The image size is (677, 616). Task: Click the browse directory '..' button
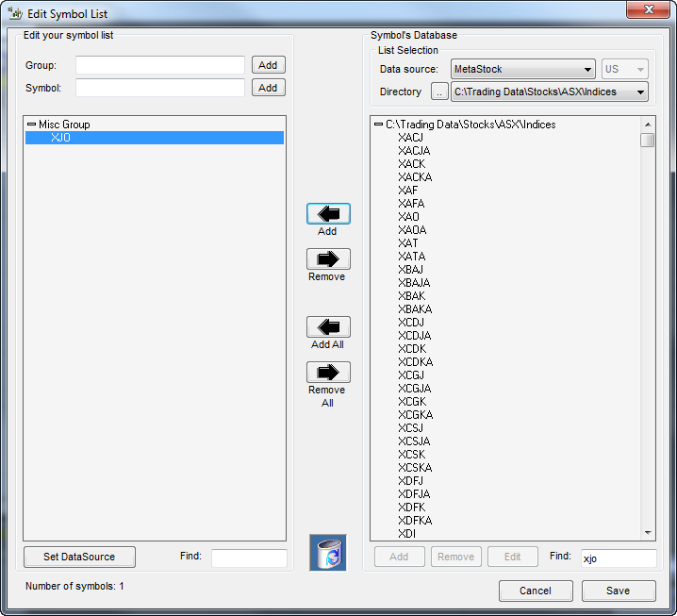click(439, 92)
